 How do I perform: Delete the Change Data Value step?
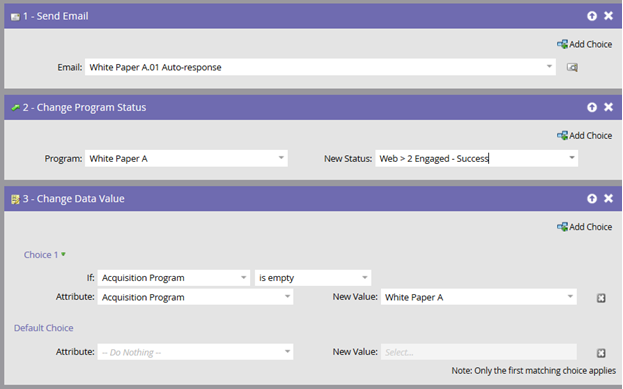(608, 198)
